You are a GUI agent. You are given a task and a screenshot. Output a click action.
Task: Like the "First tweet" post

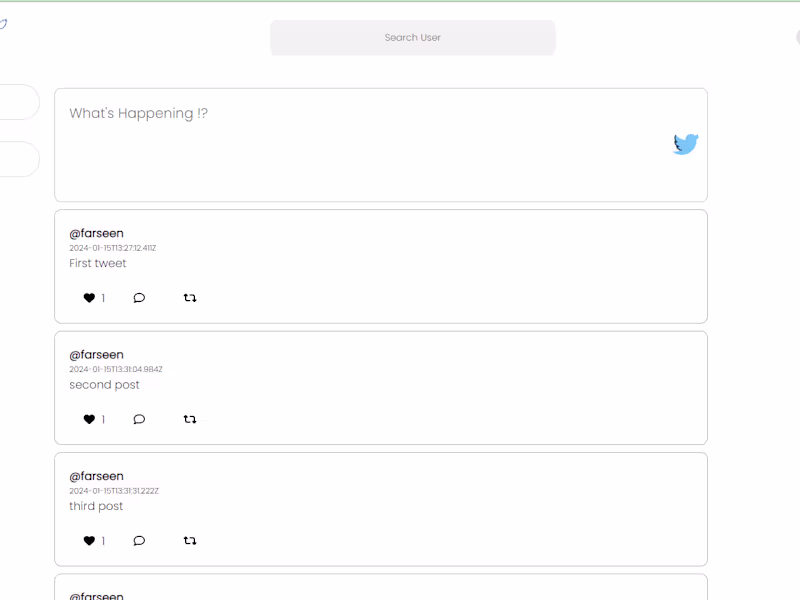coord(89,298)
